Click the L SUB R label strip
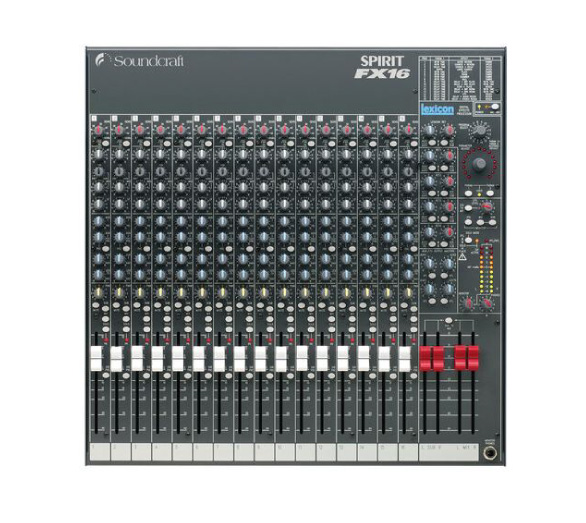 pyautogui.click(x=432, y=447)
